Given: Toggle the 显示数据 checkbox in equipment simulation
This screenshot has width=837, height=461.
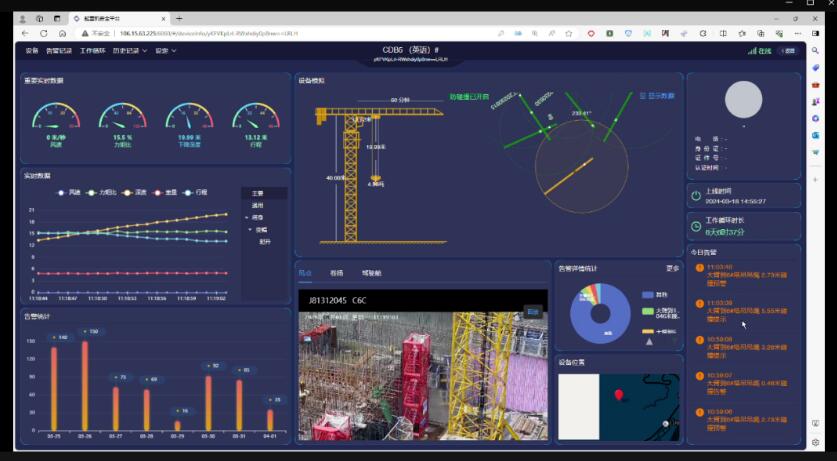Looking at the screenshot, I should pyautogui.click(x=643, y=96).
